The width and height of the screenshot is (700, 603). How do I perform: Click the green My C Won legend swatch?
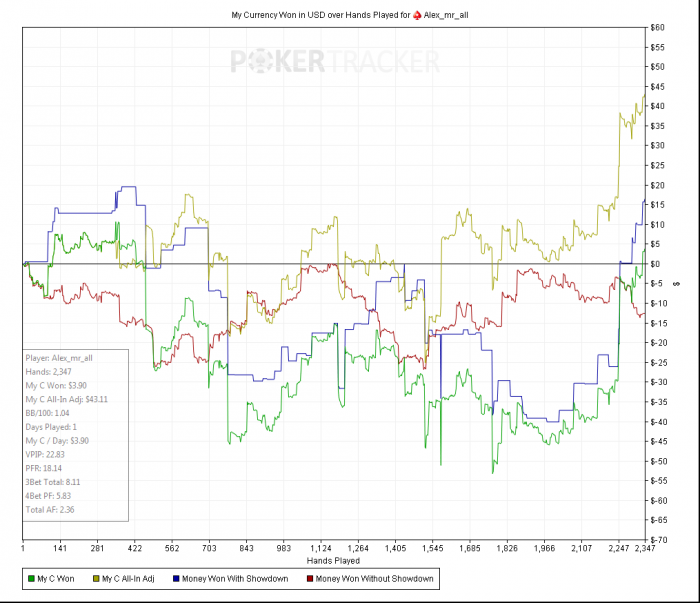click(x=31, y=578)
